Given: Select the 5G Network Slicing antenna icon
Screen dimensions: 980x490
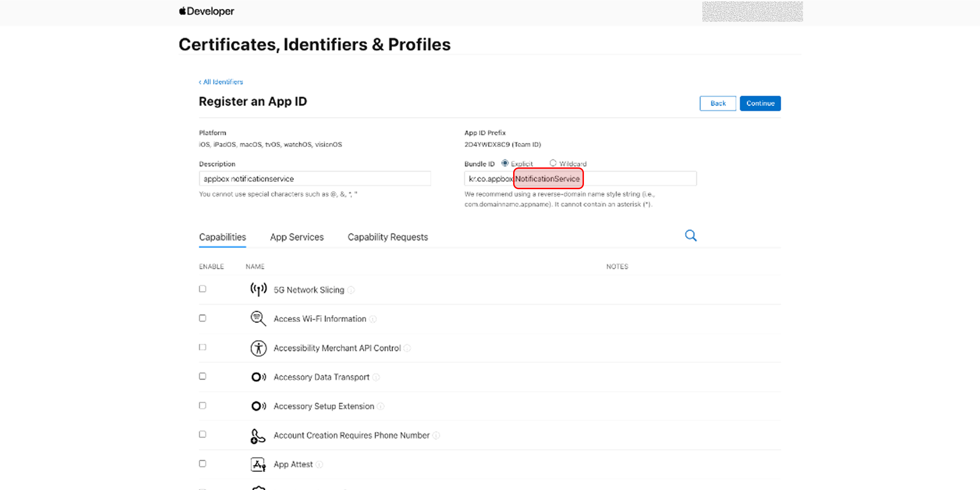Looking at the screenshot, I should (258, 290).
